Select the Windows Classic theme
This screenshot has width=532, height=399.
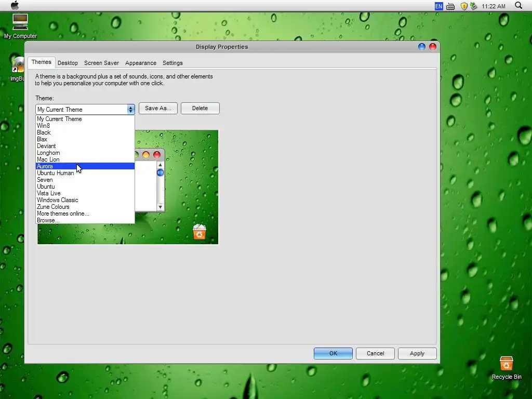[85, 200]
